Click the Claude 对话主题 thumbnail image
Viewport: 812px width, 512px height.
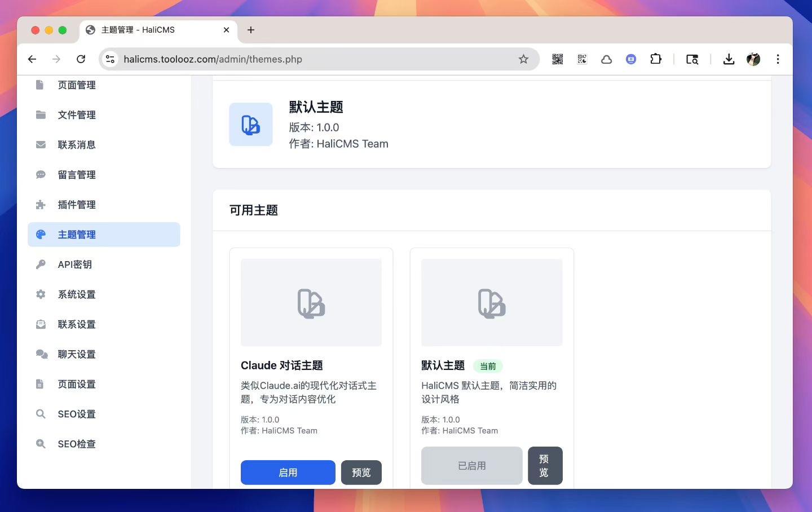(x=311, y=303)
